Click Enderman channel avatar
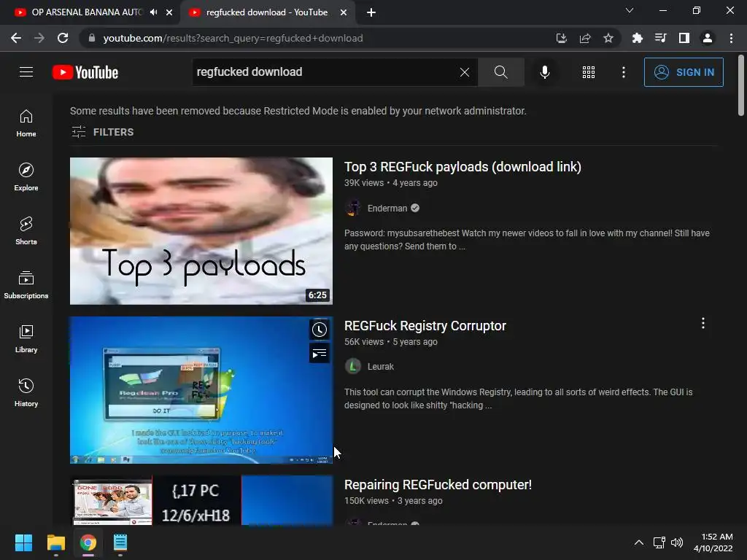The width and height of the screenshot is (747, 560). pyautogui.click(x=353, y=208)
